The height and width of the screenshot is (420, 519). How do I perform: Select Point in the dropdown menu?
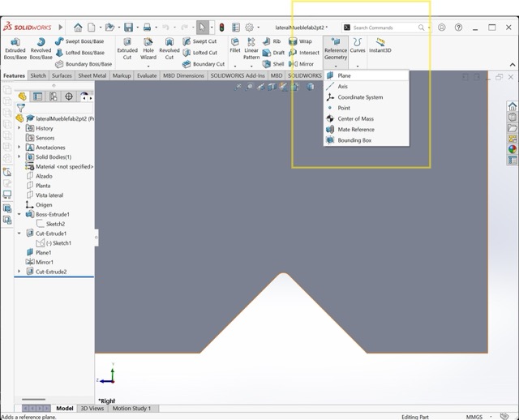(367, 108)
